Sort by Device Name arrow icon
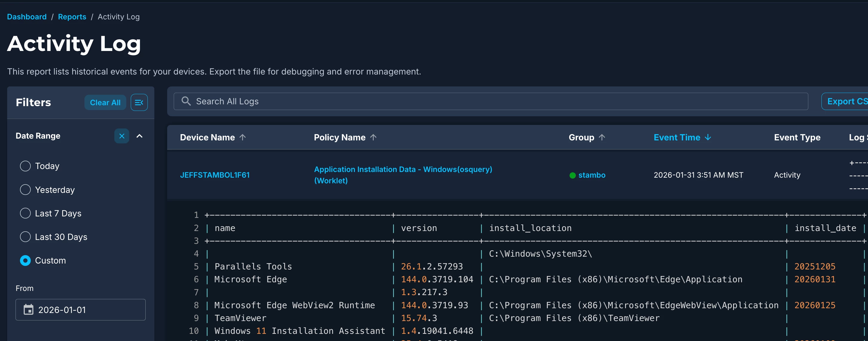Screen dimensions: 868x341 click(243, 137)
